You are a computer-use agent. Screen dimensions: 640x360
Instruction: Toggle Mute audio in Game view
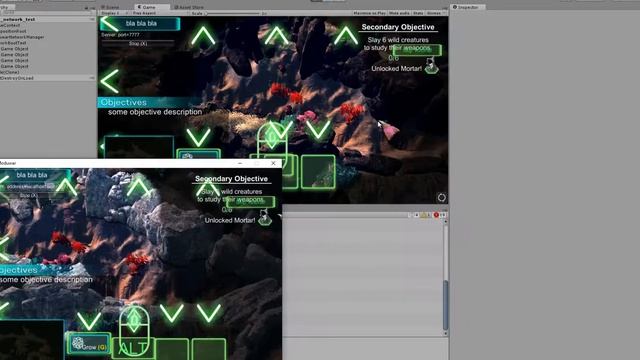399,13
